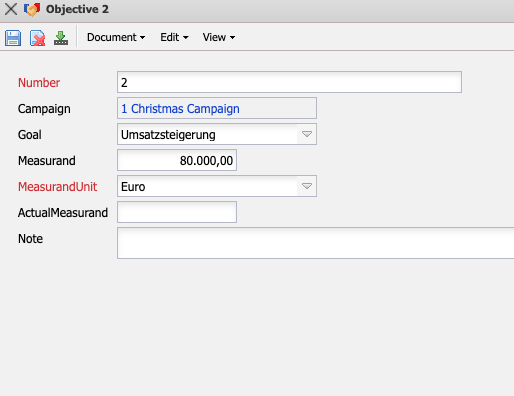The width and height of the screenshot is (514, 396).
Task: Click the View menu's small arrow
Action: tap(232, 38)
